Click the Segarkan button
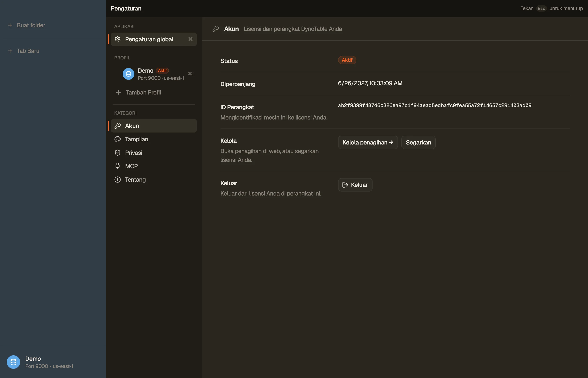Screen dimensions: 588x378 (418, 142)
